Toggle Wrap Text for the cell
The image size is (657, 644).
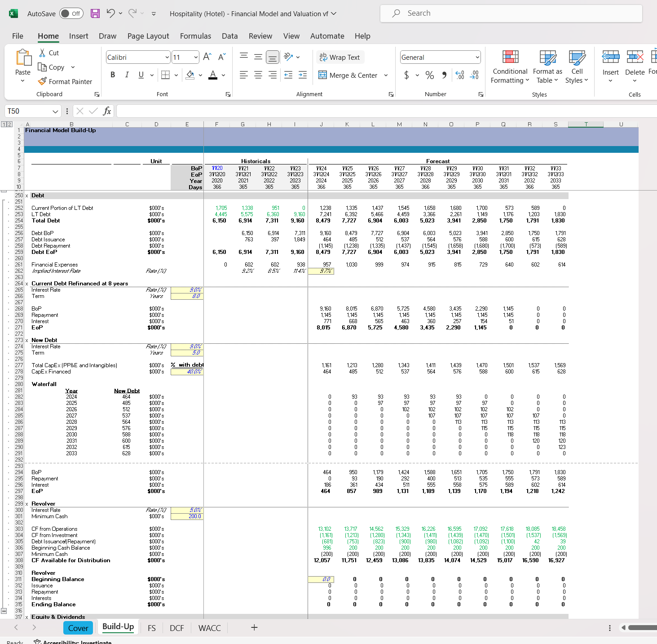pos(340,57)
